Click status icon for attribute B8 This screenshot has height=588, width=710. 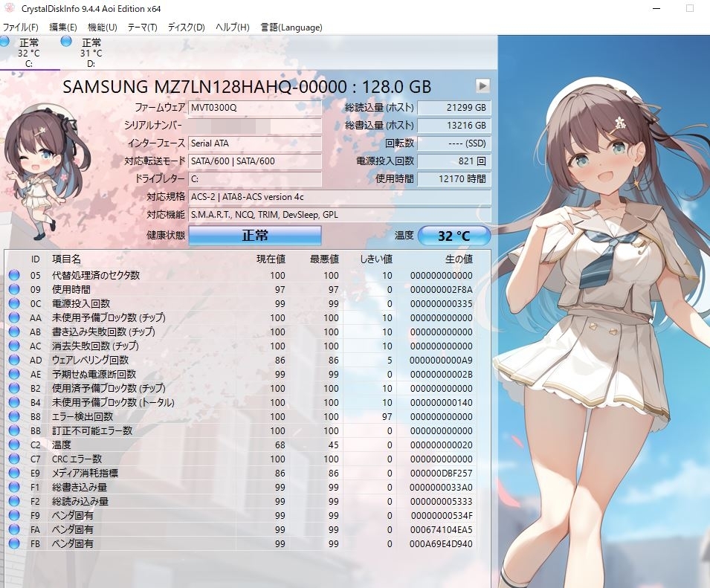pyautogui.click(x=14, y=416)
